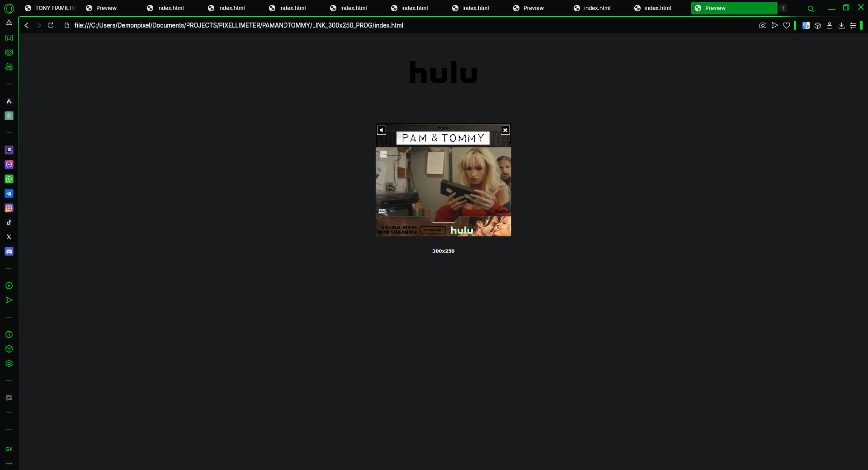This screenshot has height=470, width=868.
Task: Open Telegram in the sidebar
Action: point(9,193)
